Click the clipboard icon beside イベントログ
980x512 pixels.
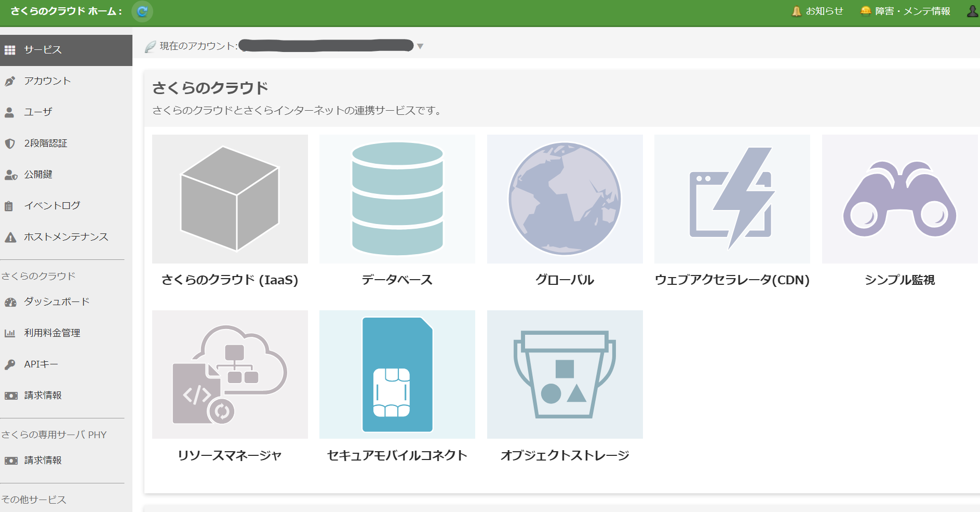pos(9,206)
